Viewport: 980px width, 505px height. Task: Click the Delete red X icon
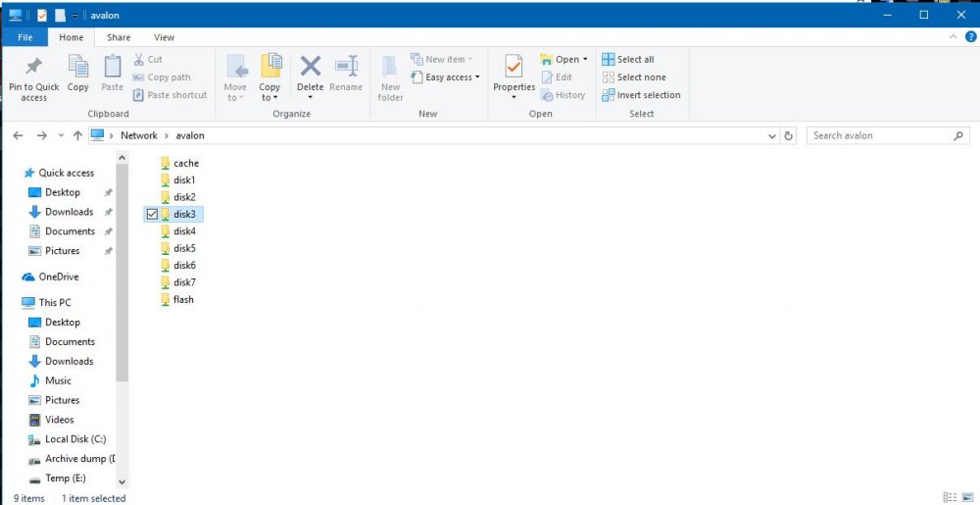click(x=310, y=66)
